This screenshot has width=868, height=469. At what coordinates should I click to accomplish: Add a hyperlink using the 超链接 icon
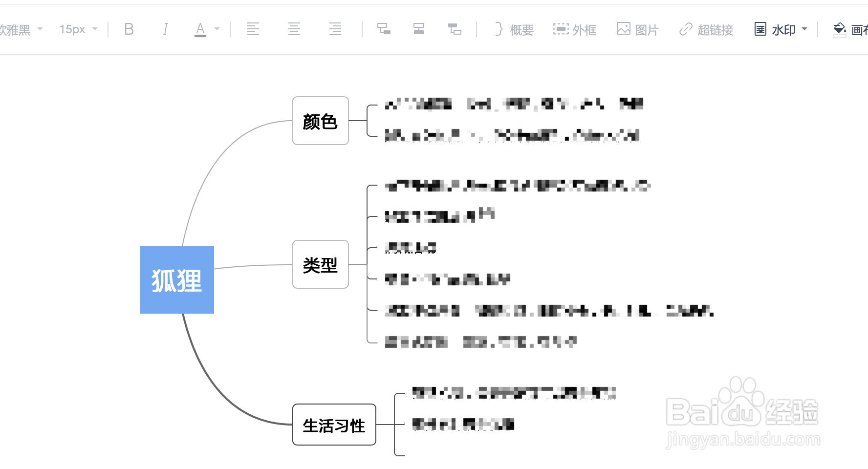tap(705, 29)
